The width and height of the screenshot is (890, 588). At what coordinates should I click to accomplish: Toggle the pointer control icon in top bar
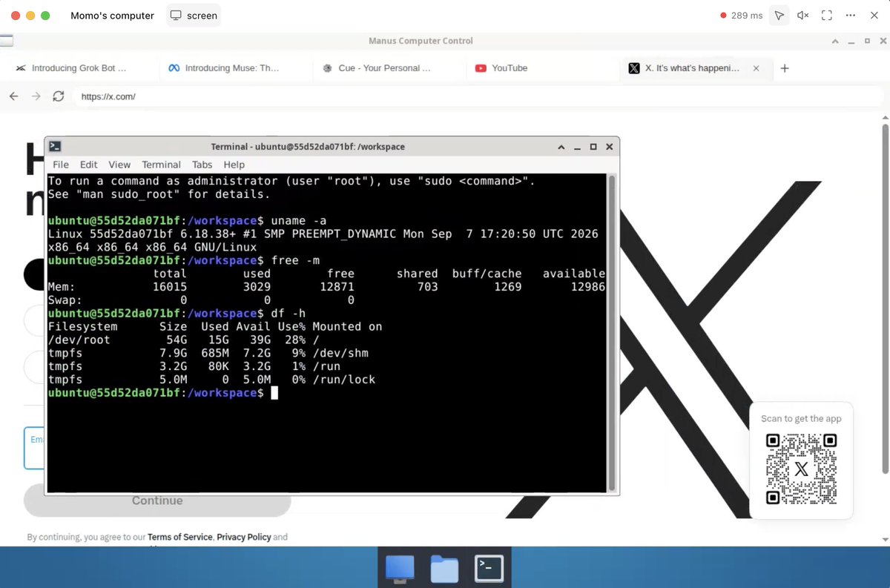point(778,15)
